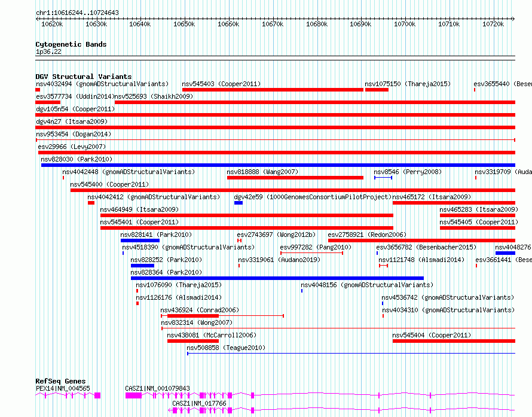Image resolution: width=532 pixels, height=417 pixels.
Task: Click the esv3661441 label at right edge
Action: [x=503, y=260]
